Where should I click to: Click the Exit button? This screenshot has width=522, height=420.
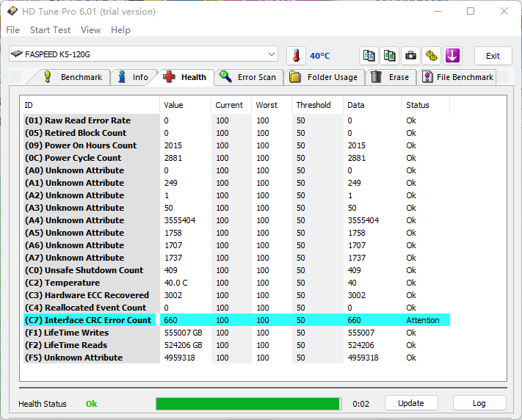[x=493, y=56]
